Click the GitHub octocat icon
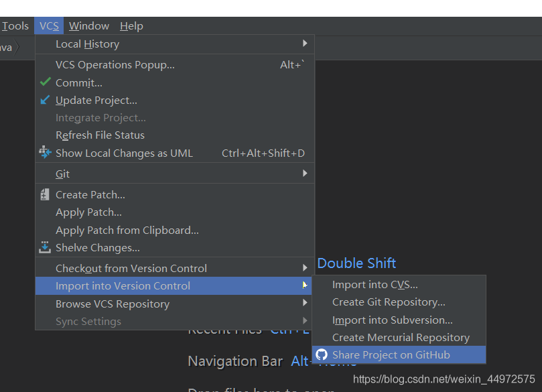 (x=322, y=354)
